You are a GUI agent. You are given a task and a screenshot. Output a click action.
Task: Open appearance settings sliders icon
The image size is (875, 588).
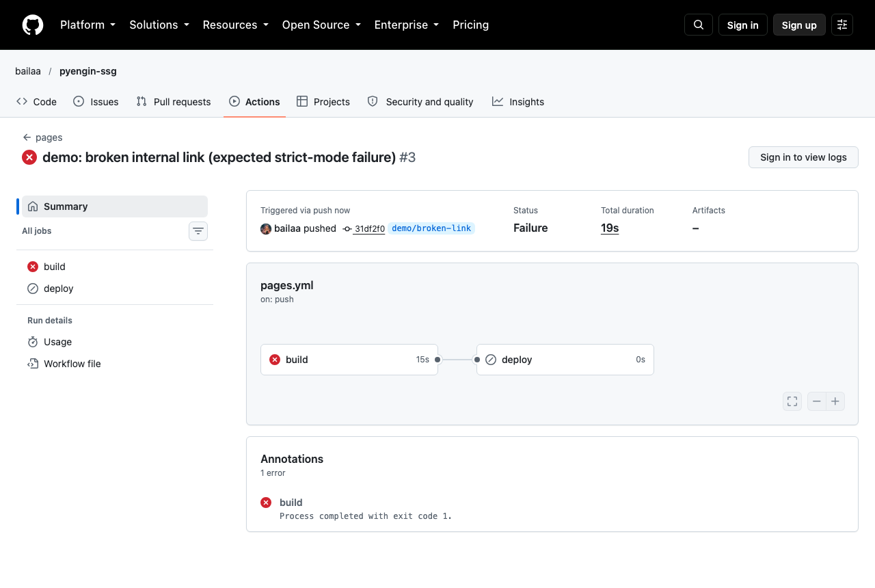click(842, 25)
